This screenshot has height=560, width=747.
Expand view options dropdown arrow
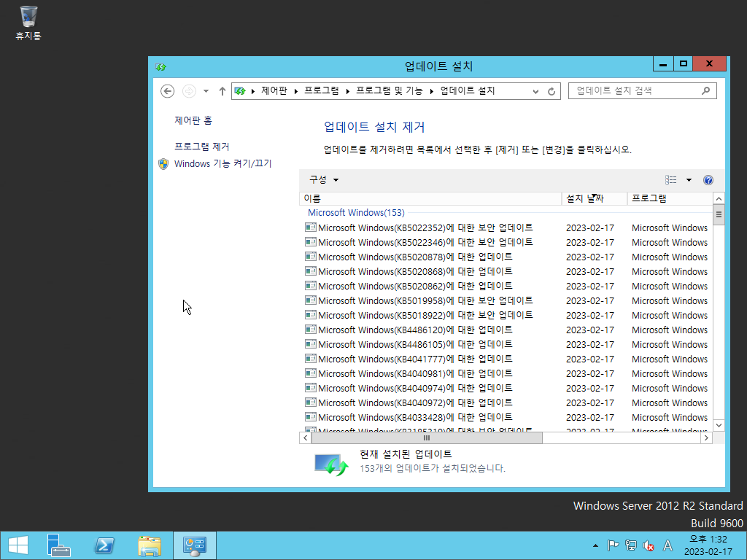(x=689, y=179)
